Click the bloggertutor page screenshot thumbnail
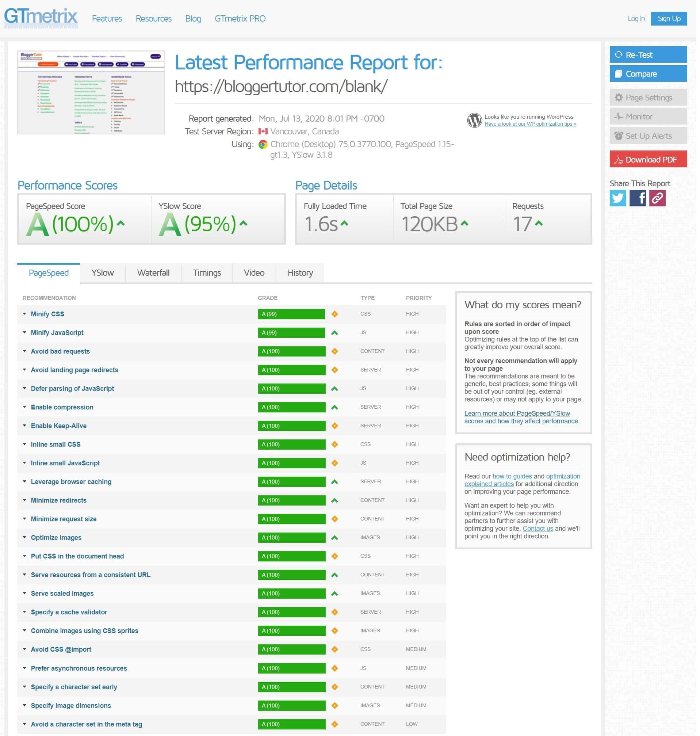The image size is (700, 736). 91,92
